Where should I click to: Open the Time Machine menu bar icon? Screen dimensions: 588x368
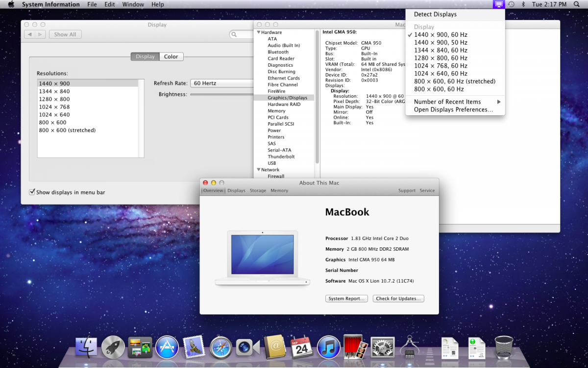pyautogui.click(x=511, y=4)
